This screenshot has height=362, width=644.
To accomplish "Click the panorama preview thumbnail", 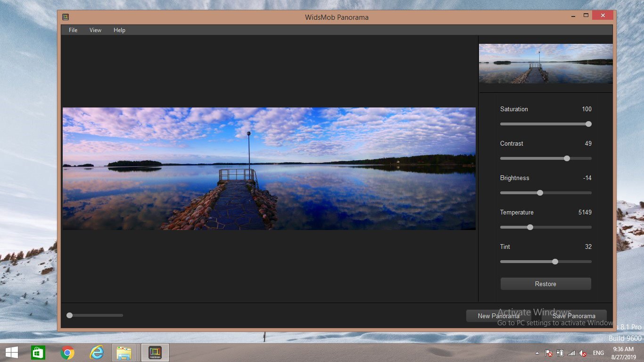I will (546, 64).
